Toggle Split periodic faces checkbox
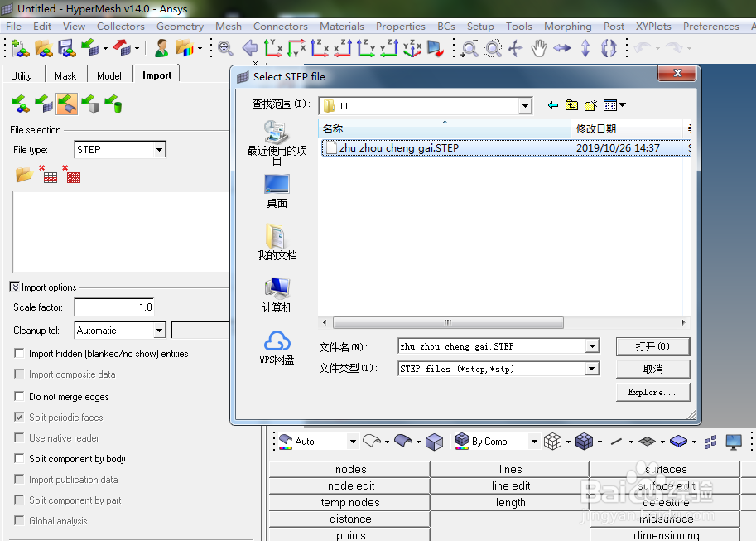Image resolution: width=756 pixels, height=541 pixels. click(19, 417)
